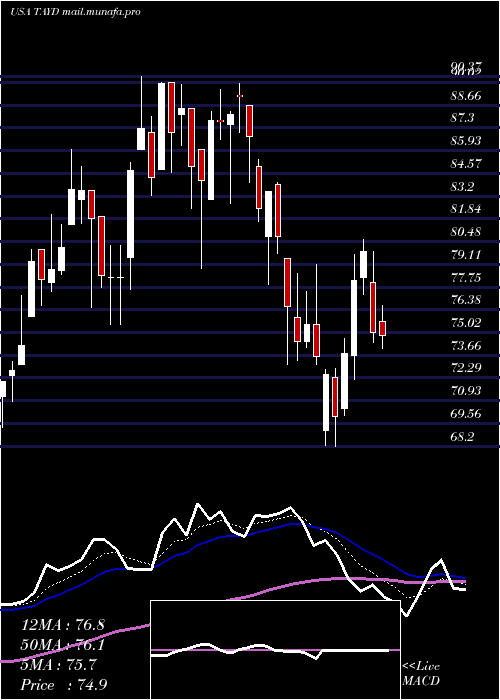The height and width of the screenshot is (700, 500).
Task: Select the 72.29 price axis label
Action: (466, 368)
